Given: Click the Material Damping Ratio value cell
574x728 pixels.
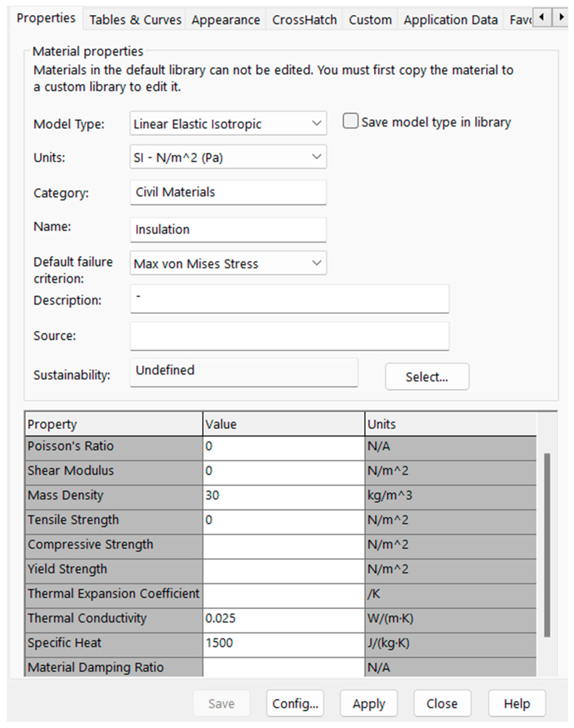Looking at the screenshot, I should pos(283,667).
